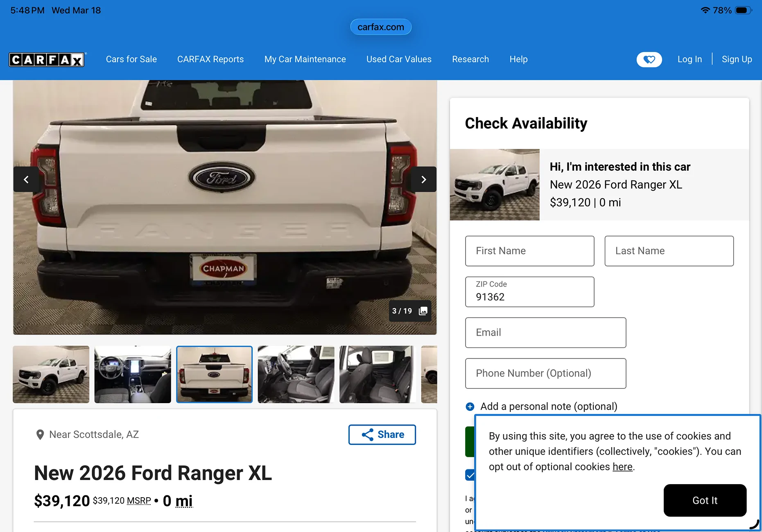
Task: Click plus icon to add personal note
Action: 470,407
